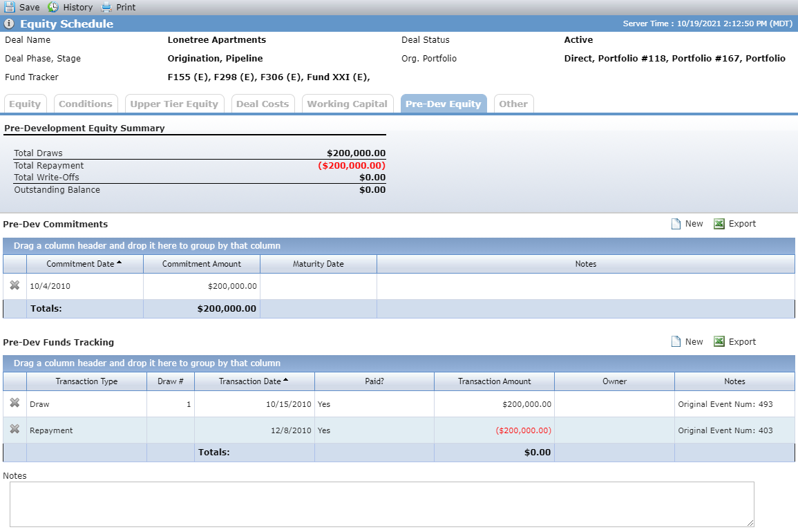This screenshot has width=798, height=532.
Task: Switch to the Equity tab
Action: click(x=25, y=104)
